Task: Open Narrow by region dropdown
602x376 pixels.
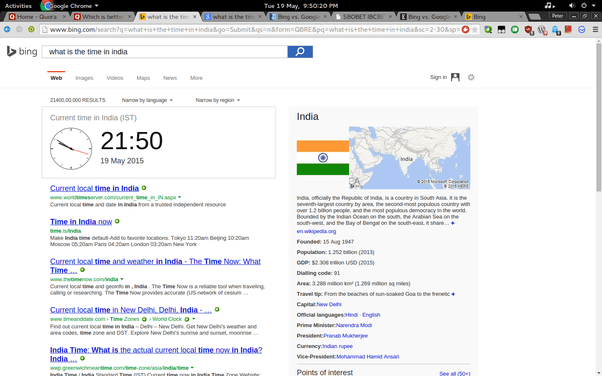Action: pos(218,100)
